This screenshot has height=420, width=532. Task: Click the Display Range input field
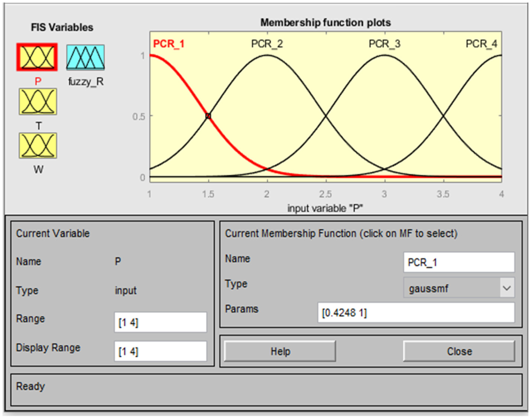(160, 351)
